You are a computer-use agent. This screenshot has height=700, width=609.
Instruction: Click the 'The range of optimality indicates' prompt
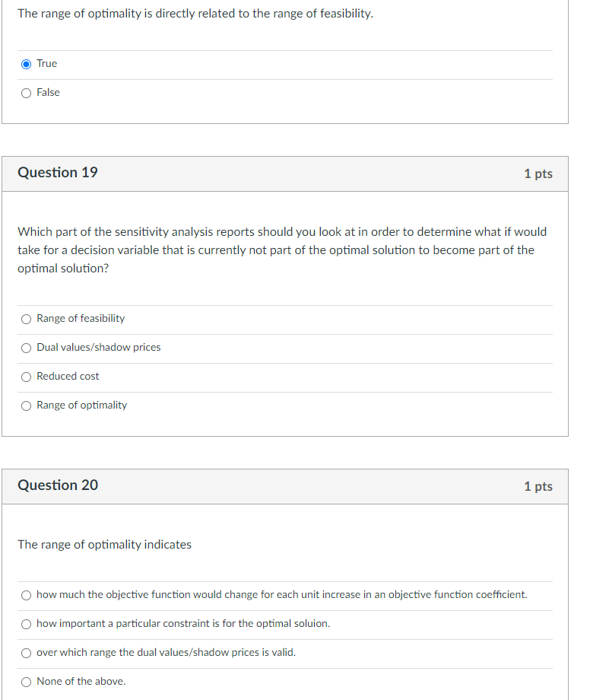coord(104,545)
